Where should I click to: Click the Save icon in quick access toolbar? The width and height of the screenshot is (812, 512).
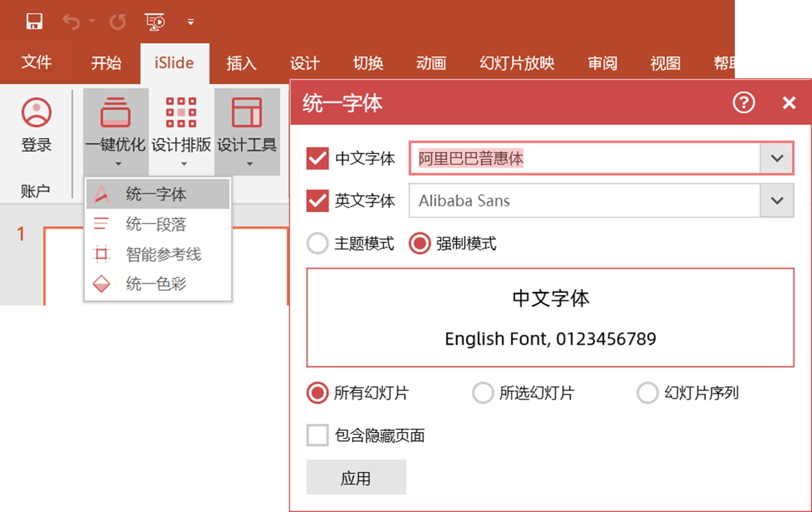click(x=34, y=21)
